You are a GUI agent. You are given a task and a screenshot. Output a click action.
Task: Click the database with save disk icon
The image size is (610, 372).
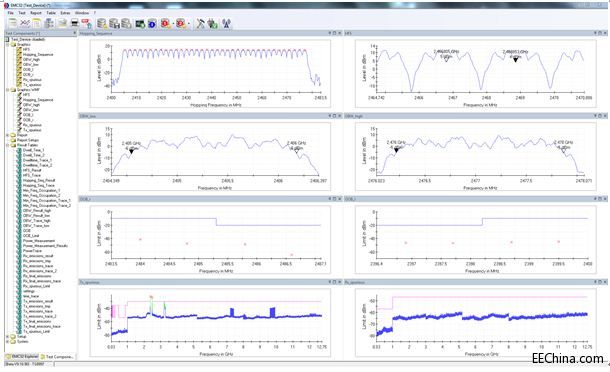[x=114, y=24]
